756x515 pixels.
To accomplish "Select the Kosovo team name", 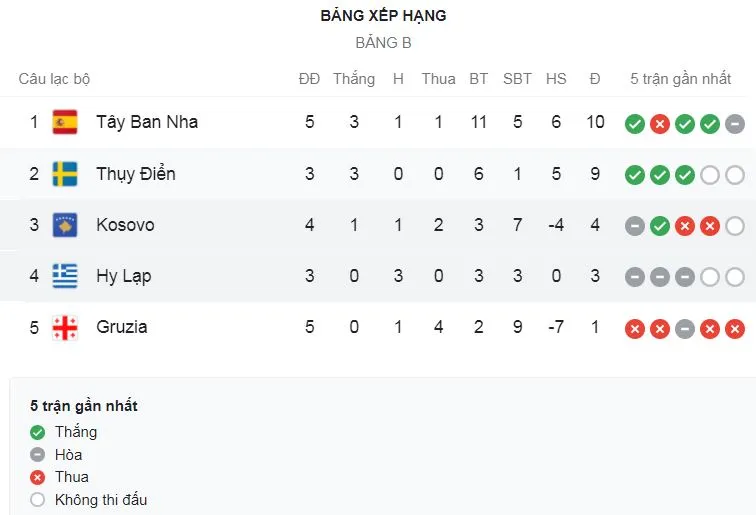I will click(x=125, y=225).
